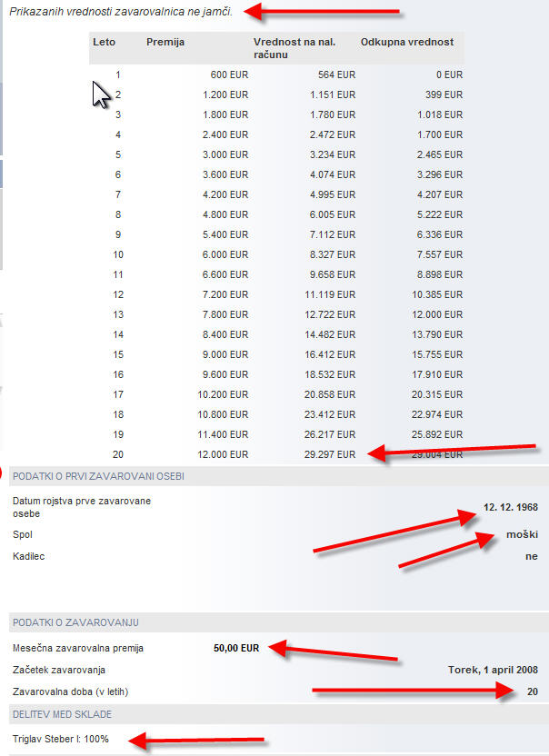
Task: Click the 10.200 EUR premium cell
Action: coord(223,395)
